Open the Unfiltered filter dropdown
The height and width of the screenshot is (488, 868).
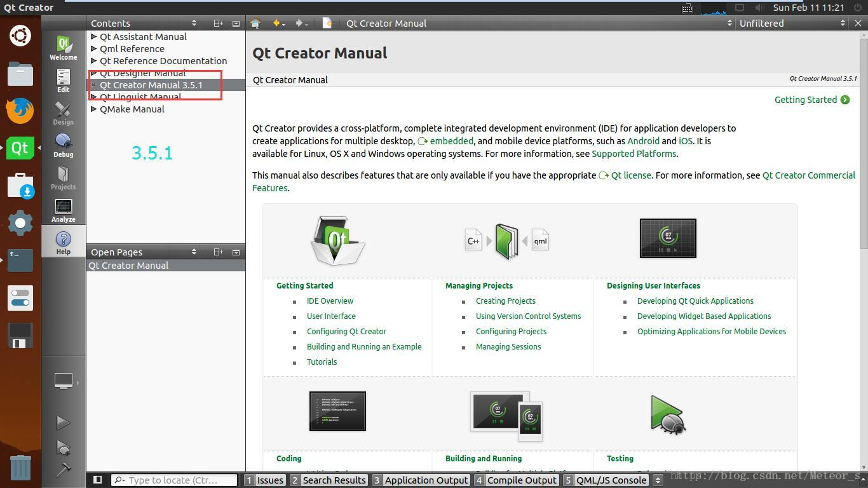point(792,23)
